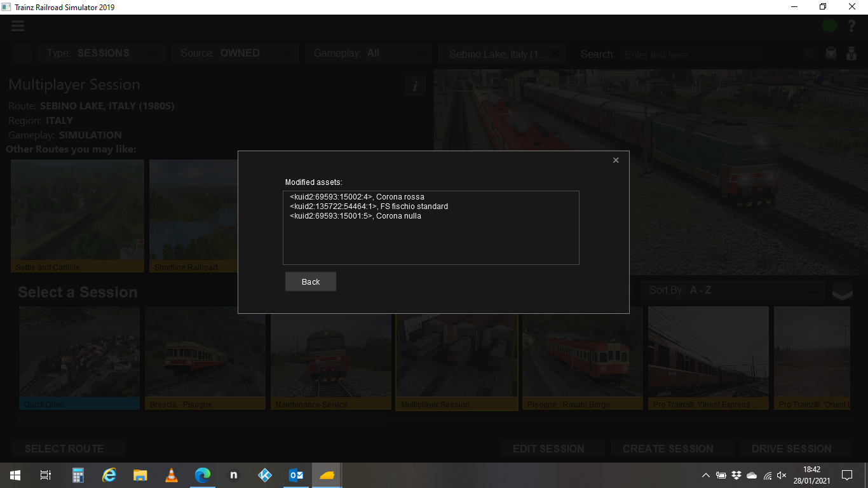
Task: Unmute the volume tray icon
Action: pyautogui.click(x=782, y=475)
